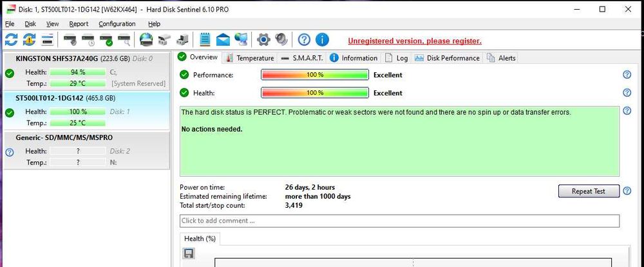644x267 pixels.
Task: Click green check status icon of ST500LT012 disk
Action: [x=10, y=113]
